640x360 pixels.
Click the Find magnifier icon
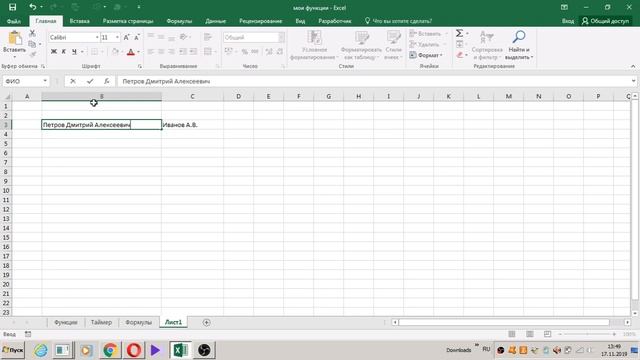tap(519, 37)
